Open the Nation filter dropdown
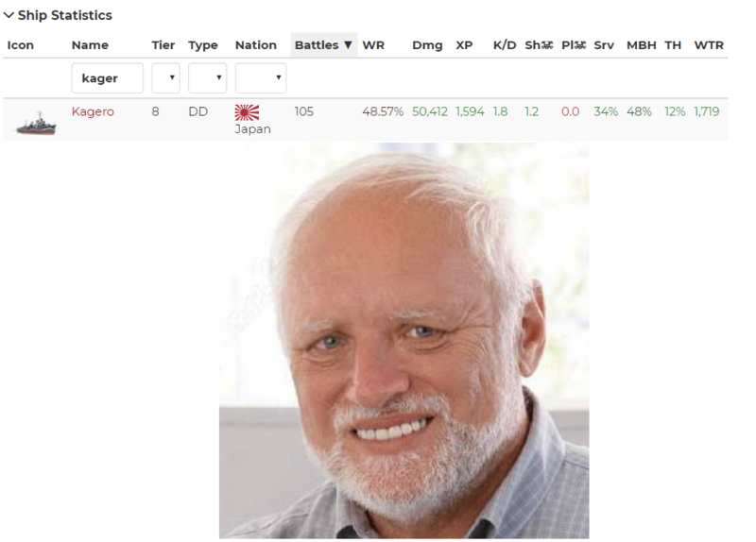The width and height of the screenshot is (756, 542). click(x=260, y=77)
